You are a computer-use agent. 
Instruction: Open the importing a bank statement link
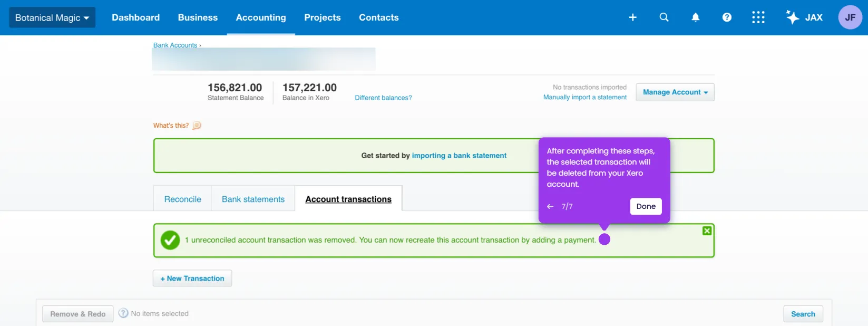pos(459,156)
